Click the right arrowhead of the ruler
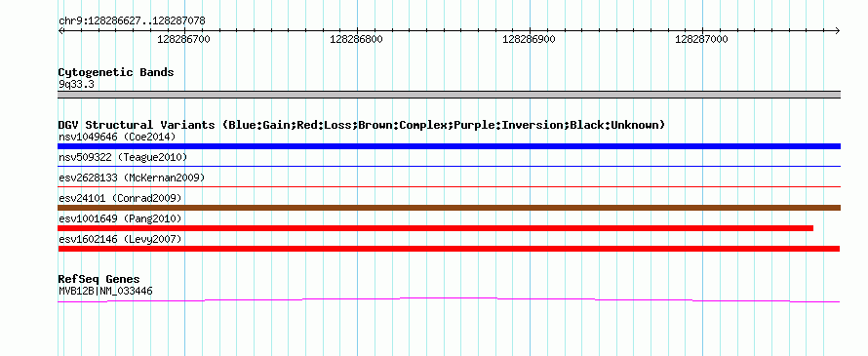Image resolution: width=868 pixels, height=356 pixels. (x=838, y=31)
